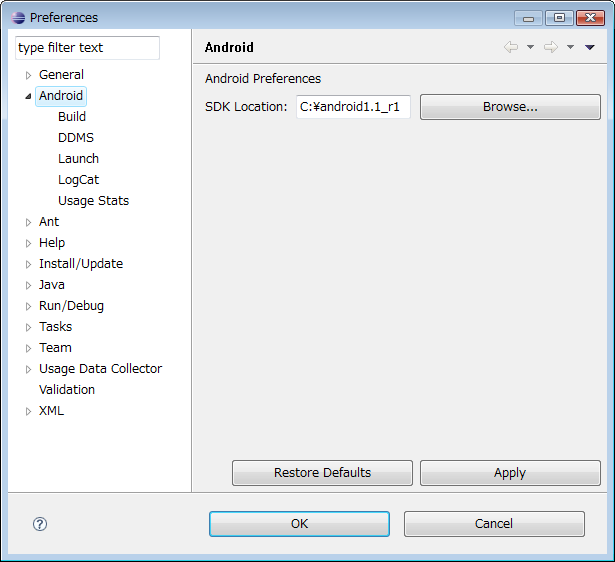The height and width of the screenshot is (562, 615).
Task: Click the Cancel button
Action: pyautogui.click(x=494, y=524)
